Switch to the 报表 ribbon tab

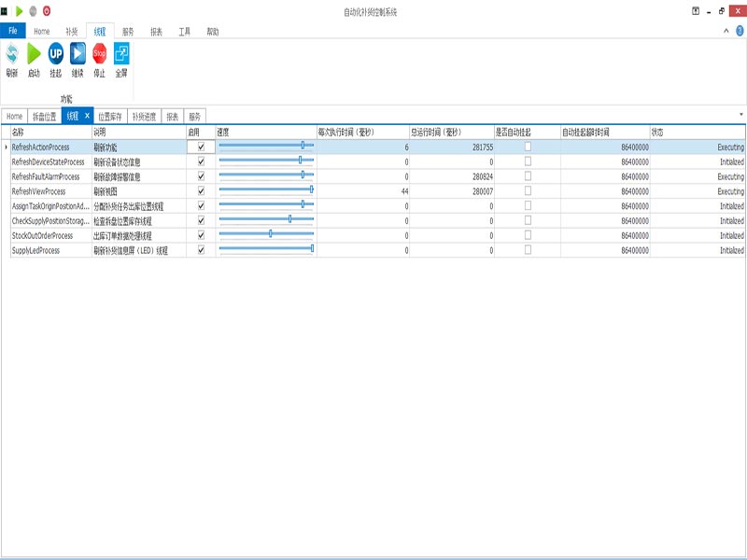[156, 31]
